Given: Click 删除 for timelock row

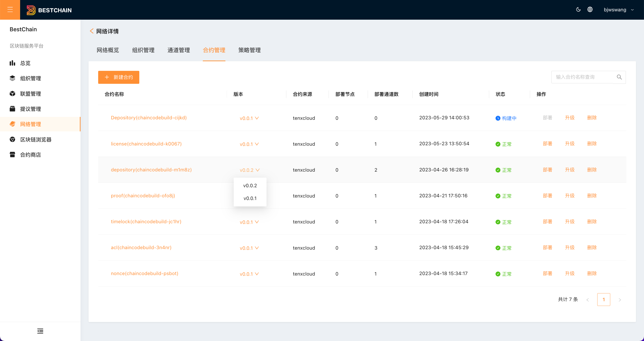Looking at the screenshot, I should coord(592,222).
